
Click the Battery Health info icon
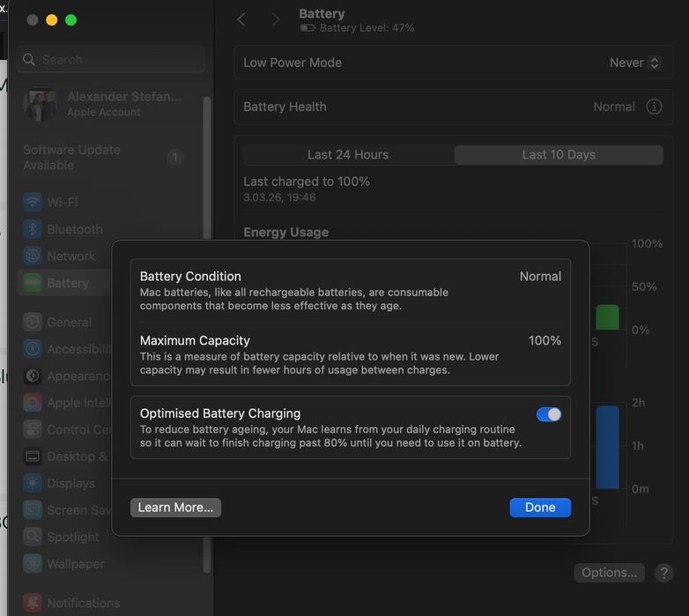point(654,107)
